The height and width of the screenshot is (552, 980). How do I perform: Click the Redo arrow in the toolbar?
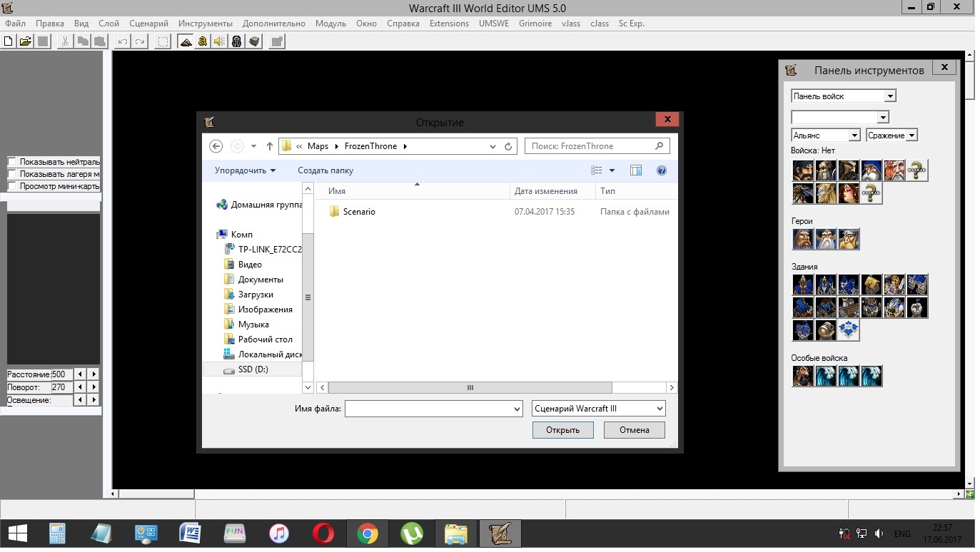(x=140, y=41)
